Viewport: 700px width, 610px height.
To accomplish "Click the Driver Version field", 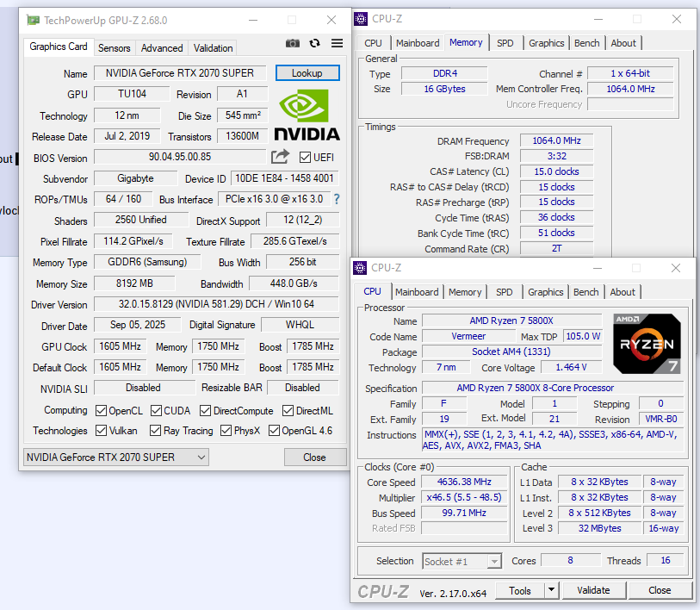I will 216,304.
